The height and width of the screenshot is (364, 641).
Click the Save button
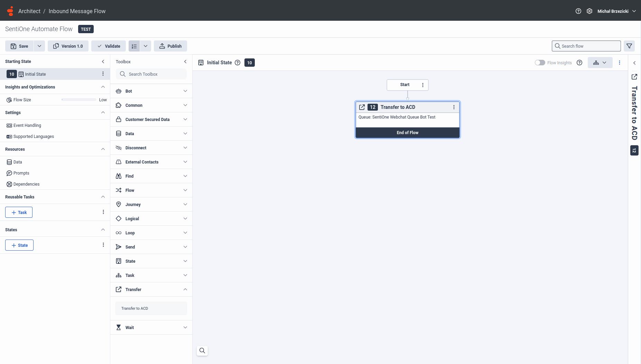point(19,46)
